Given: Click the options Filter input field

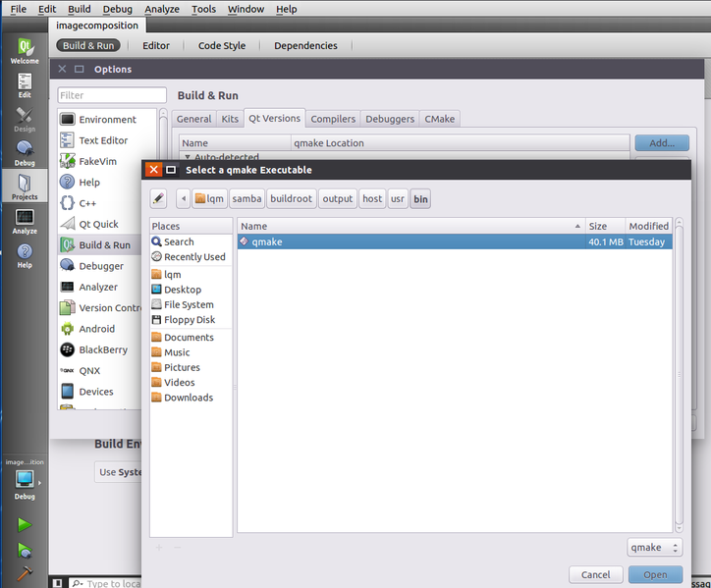Looking at the screenshot, I should click(112, 95).
